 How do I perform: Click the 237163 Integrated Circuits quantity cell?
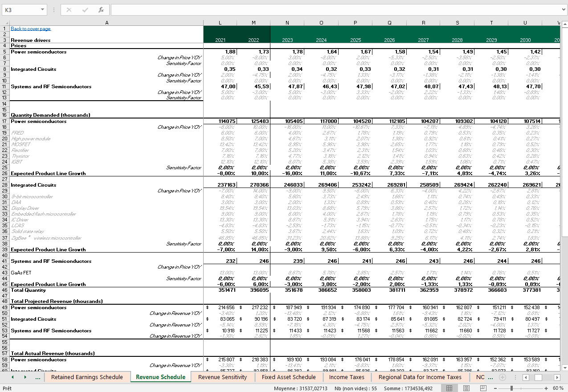click(220, 185)
